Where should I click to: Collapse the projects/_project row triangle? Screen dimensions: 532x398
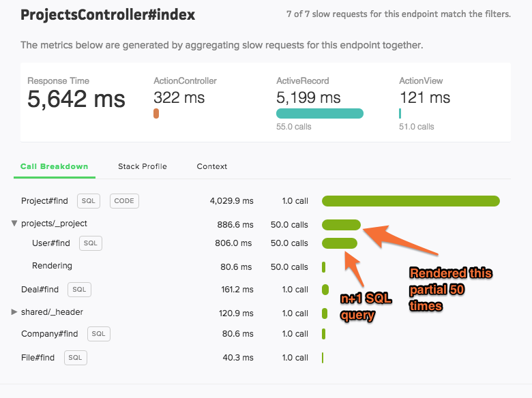coord(14,223)
